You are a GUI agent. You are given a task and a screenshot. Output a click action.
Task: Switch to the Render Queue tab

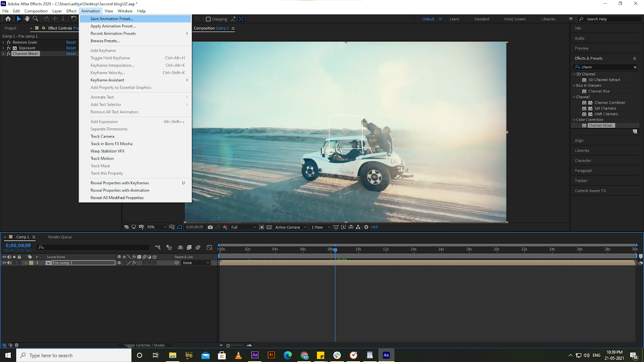pyautogui.click(x=60, y=237)
